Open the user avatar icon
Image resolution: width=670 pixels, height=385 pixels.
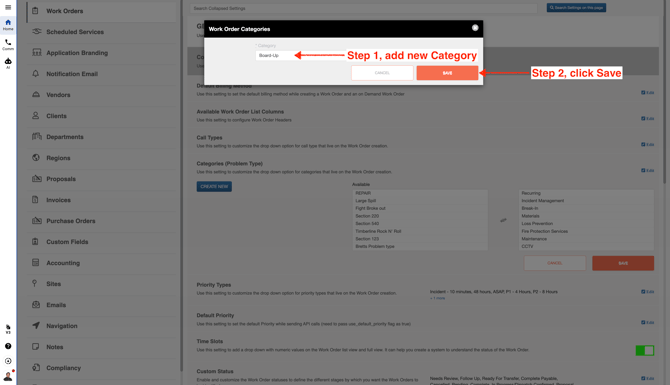coord(8,376)
